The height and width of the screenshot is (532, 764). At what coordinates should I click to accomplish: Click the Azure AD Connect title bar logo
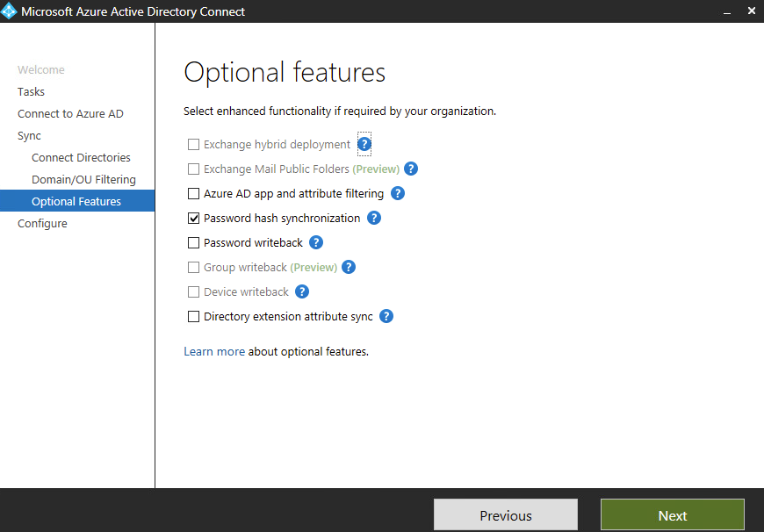[9, 11]
